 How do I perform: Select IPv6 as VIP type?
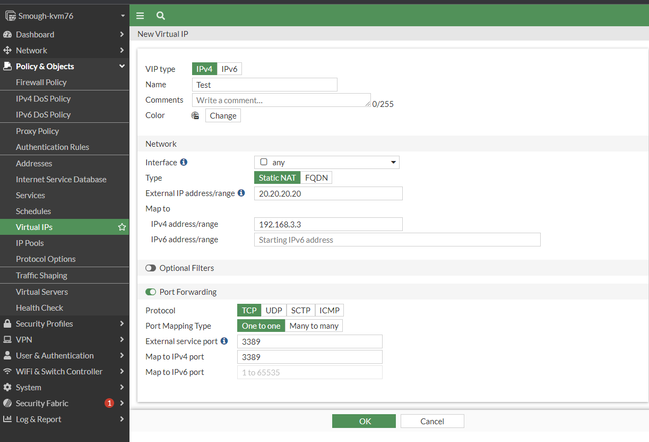(x=229, y=69)
